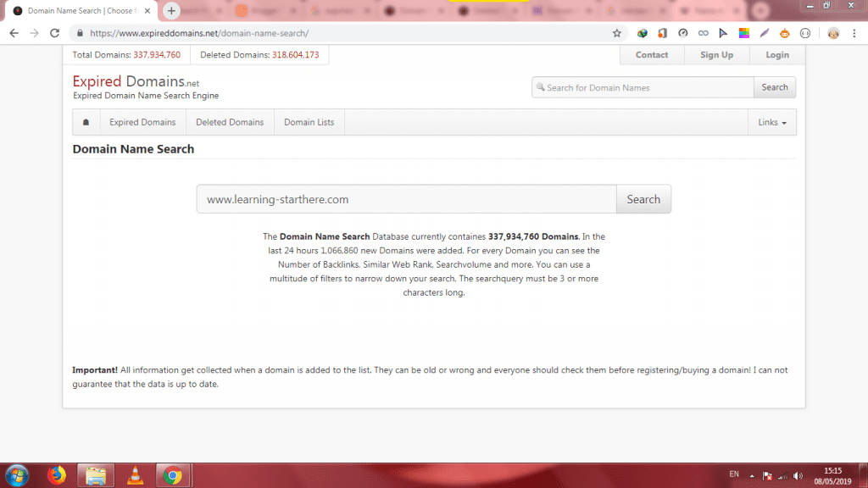The image size is (868, 488).
Task: Click the Sign Up link
Action: pyautogui.click(x=716, y=55)
